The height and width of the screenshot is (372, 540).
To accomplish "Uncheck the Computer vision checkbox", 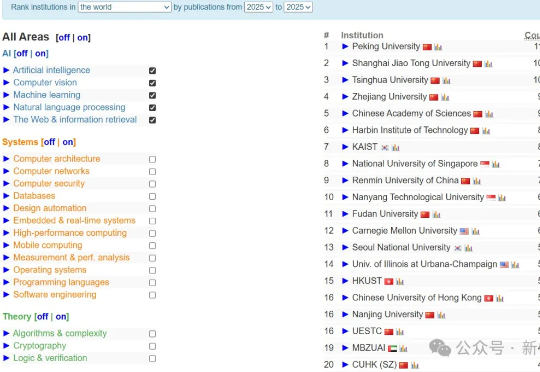I will coord(153,83).
